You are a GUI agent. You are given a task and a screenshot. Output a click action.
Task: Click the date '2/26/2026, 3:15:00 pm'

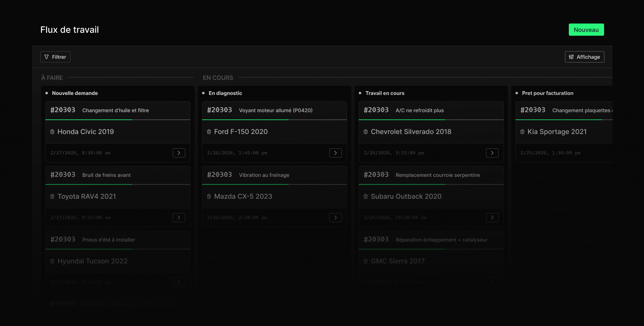coord(394,153)
